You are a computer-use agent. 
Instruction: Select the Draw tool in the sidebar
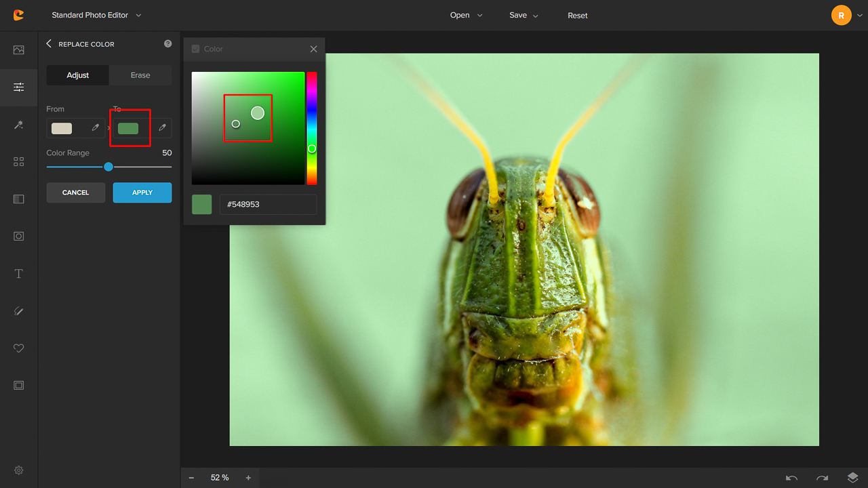pos(18,310)
